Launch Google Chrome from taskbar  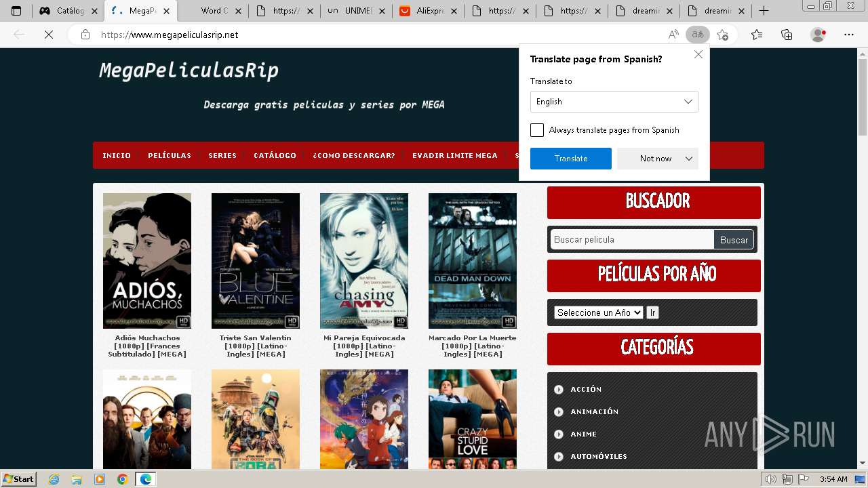(123, 479)
